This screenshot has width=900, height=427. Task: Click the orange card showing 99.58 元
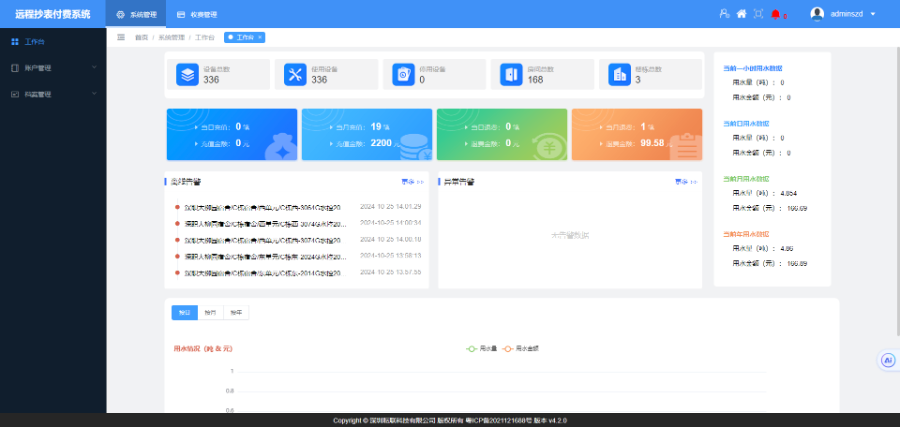(x=637, y=134)
